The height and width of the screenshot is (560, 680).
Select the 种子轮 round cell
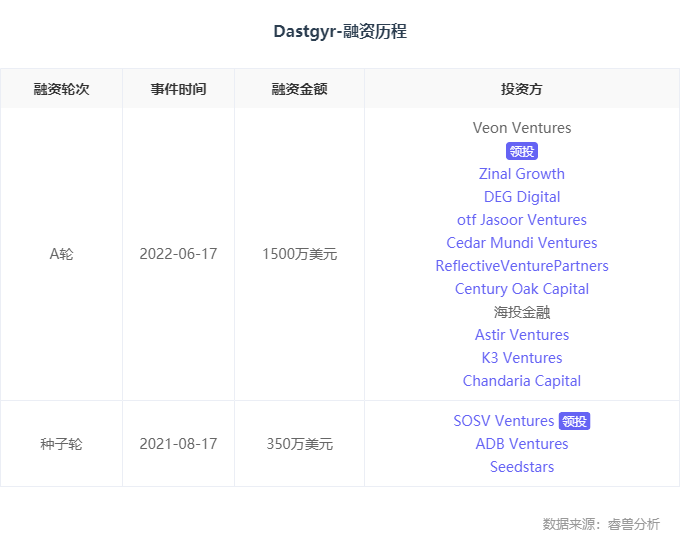(61, 444)
